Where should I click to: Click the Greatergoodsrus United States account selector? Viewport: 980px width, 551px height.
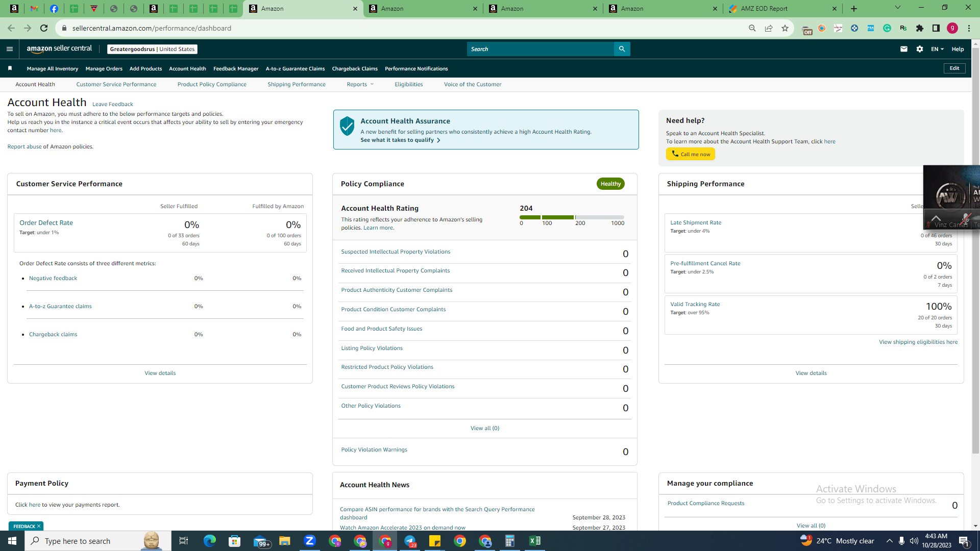click(152, 49)
